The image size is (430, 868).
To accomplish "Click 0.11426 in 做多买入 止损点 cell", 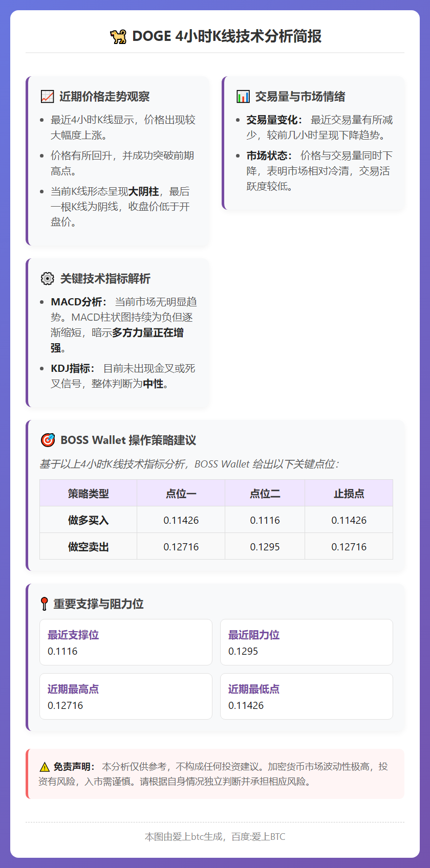I will point(349,520).
